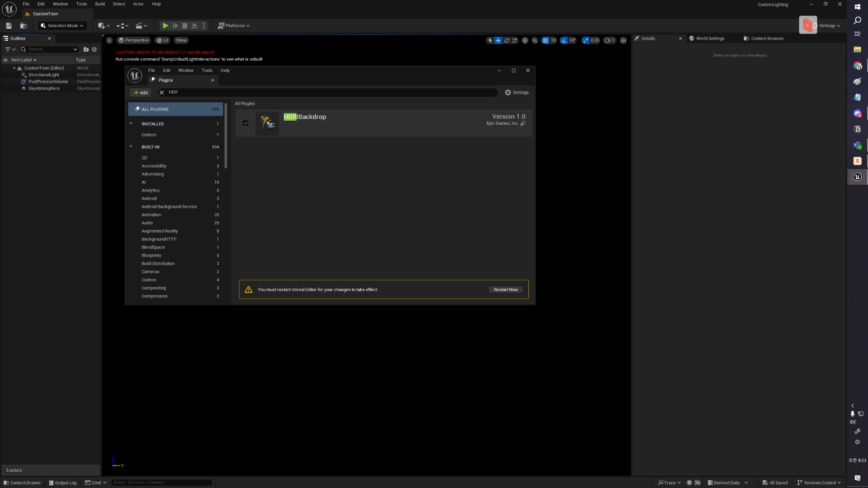Expand the Platforms dropdown
This screenshot has width=868, height=488.
(234, 26)
